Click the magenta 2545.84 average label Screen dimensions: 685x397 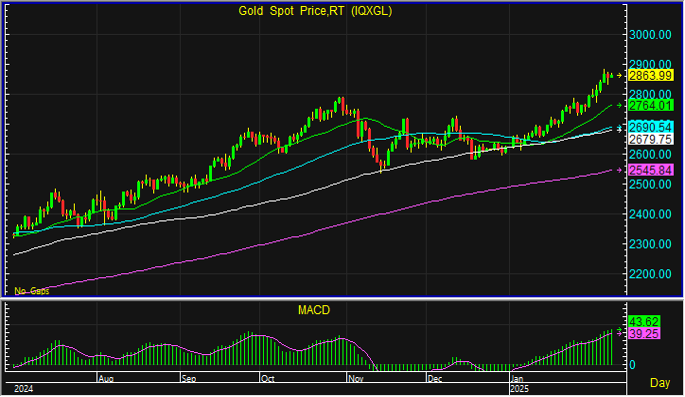(x=650, y=170)
